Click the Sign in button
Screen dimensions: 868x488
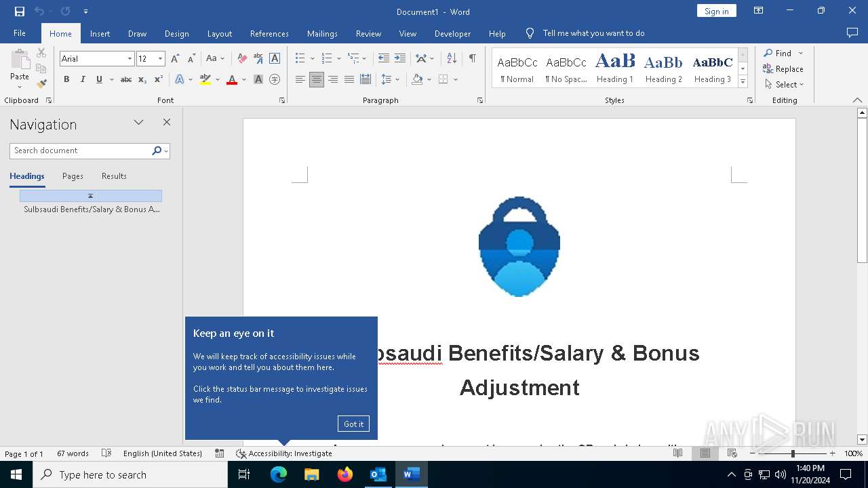point(716,11)
